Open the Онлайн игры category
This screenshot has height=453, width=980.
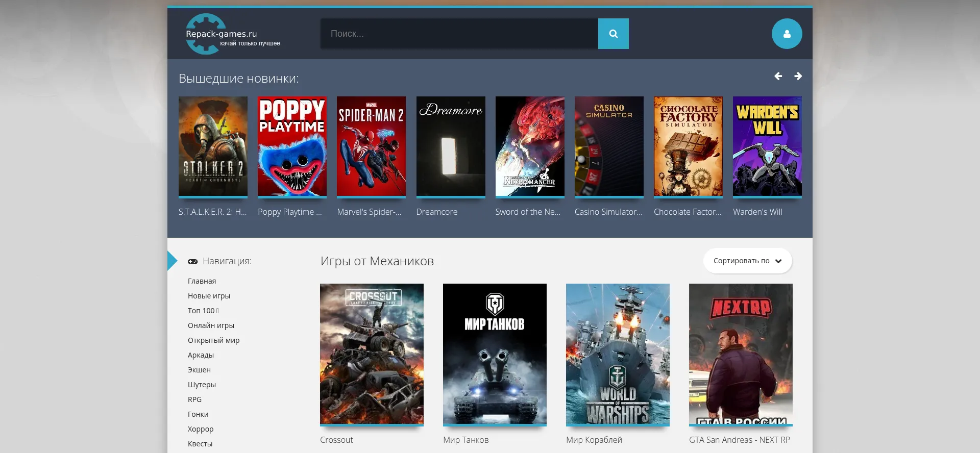click(211, 325)
